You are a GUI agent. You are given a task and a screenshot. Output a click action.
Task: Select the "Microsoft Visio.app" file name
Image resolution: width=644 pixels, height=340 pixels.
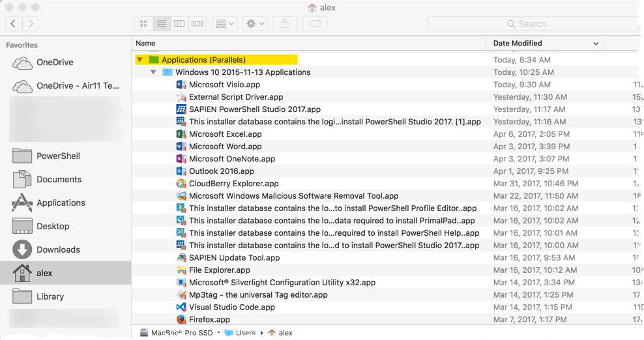225,85
